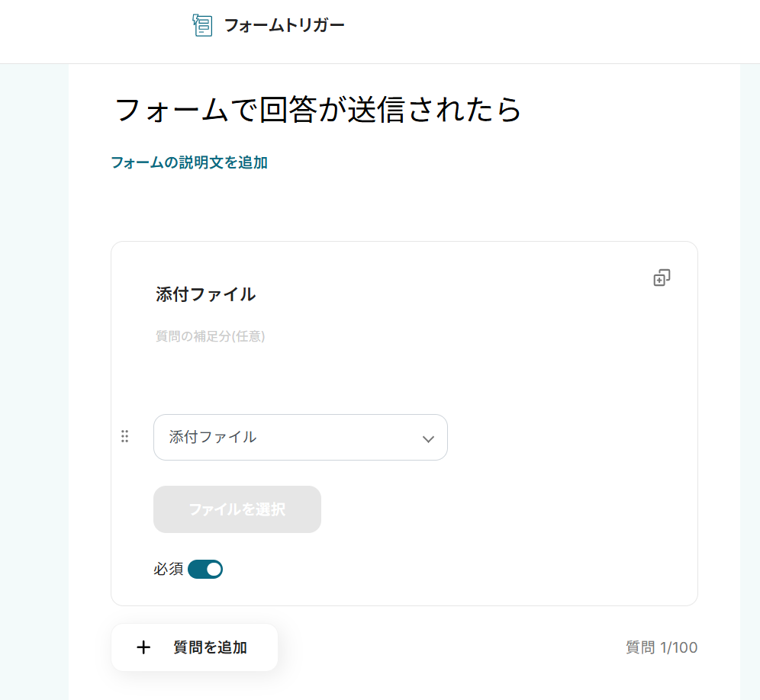This screenshot has width=760, height=700.
Task: Turn off the 必須 required switch
Action: tap(205, 569)
